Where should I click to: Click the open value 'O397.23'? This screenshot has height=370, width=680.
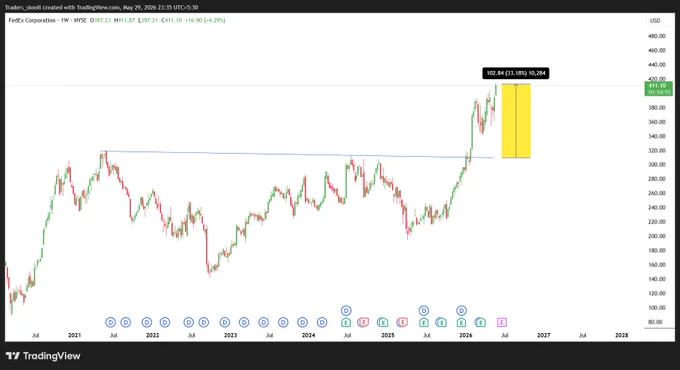tap(101, 20)
